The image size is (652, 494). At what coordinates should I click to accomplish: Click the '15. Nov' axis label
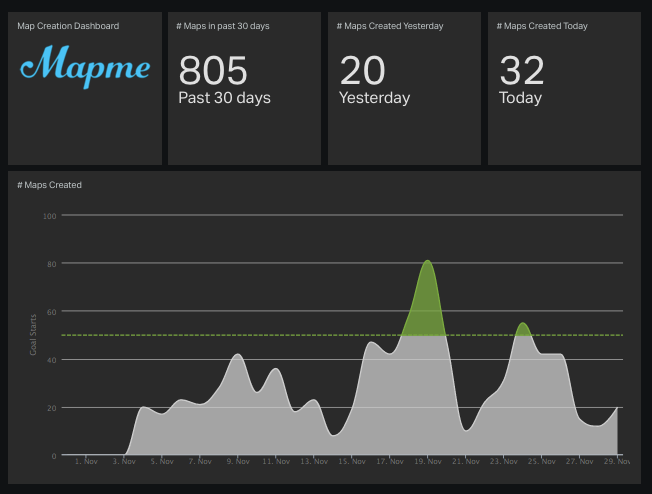pyautogui.click(x=352, y=461)
